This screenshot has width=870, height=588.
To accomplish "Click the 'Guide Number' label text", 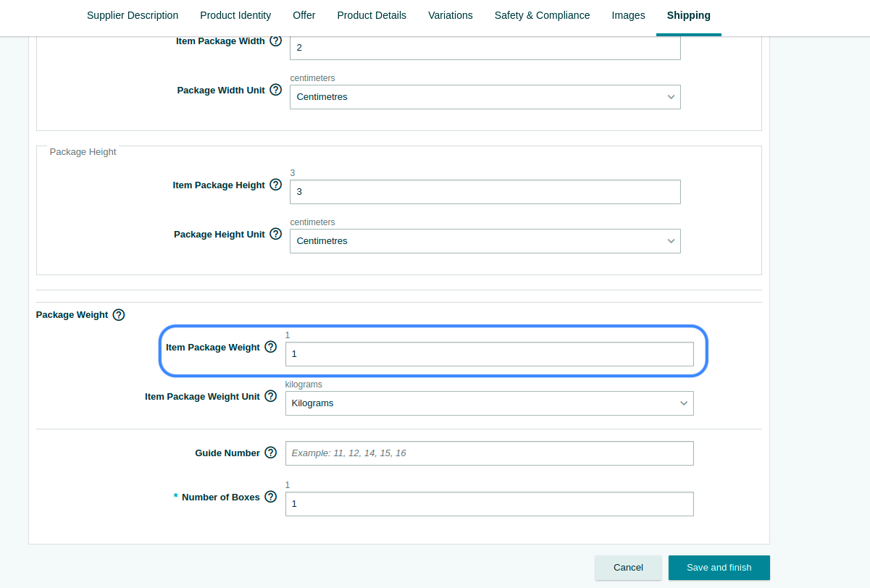I will (227, 453).
